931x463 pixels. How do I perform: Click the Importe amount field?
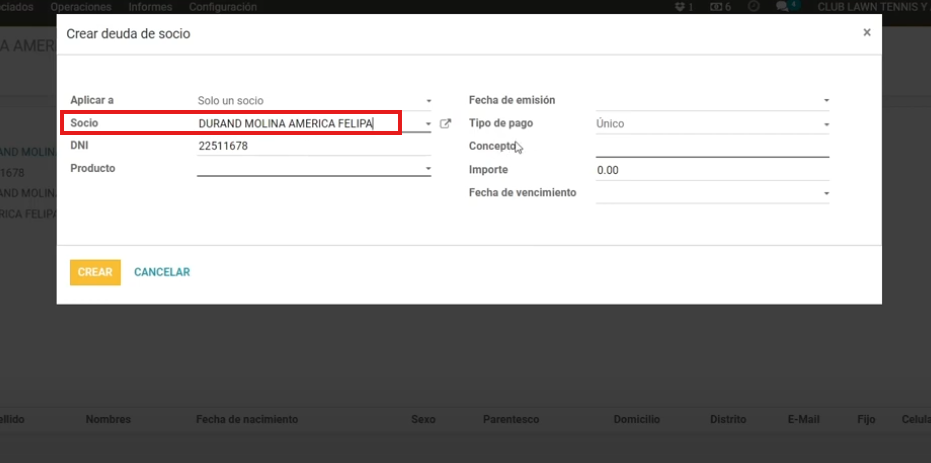711,170
